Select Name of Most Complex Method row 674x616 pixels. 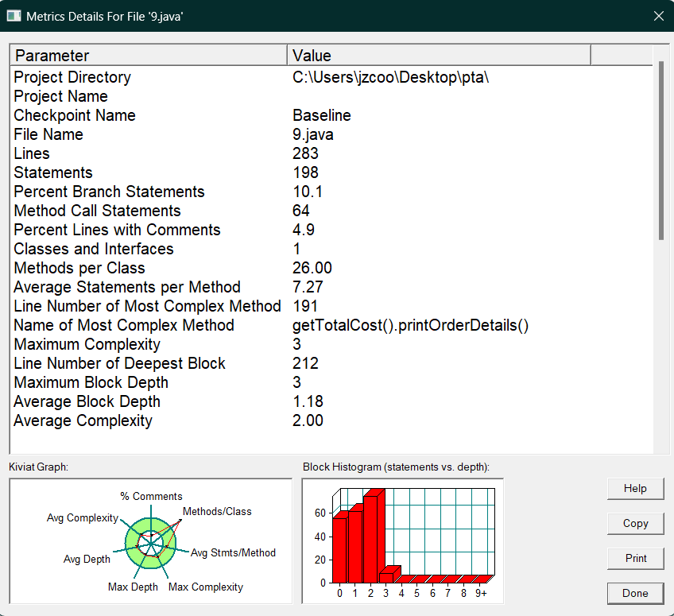tap(331, 325)
